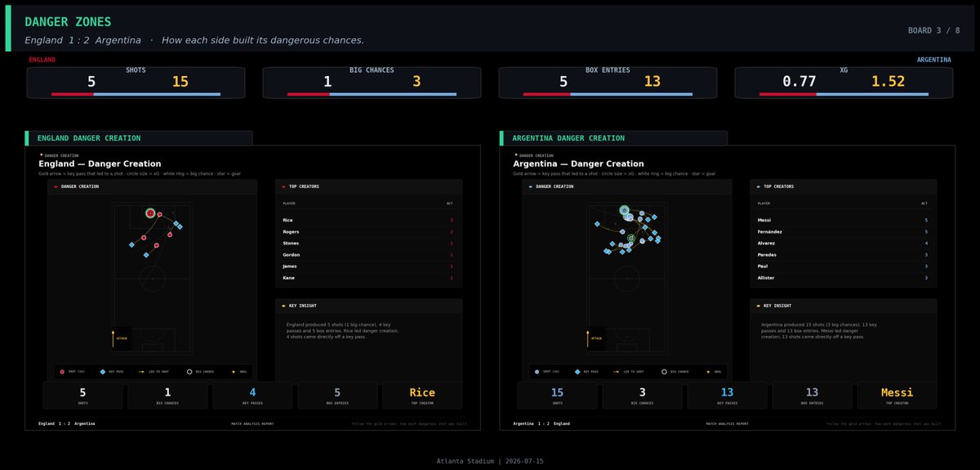Click England's Key Passes stat card showing 4

click(252, 396)
